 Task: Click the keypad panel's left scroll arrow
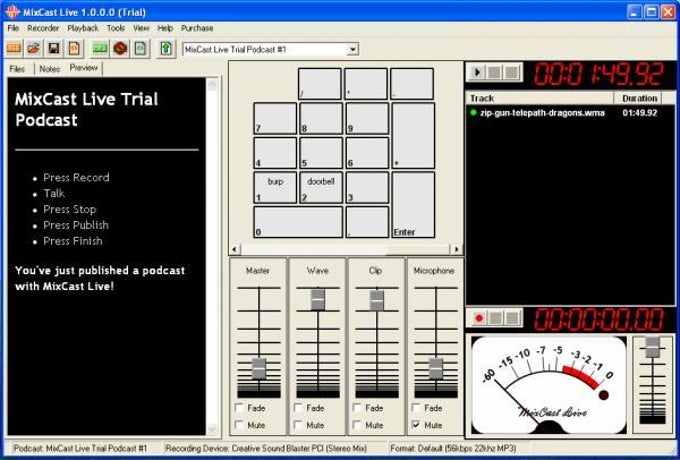pos(234,249)
